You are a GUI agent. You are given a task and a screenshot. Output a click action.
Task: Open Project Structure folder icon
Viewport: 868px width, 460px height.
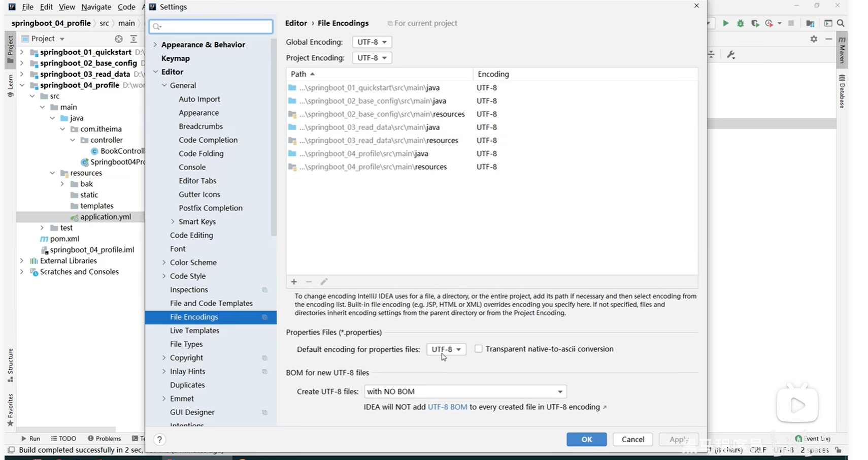tap(810, 23)
